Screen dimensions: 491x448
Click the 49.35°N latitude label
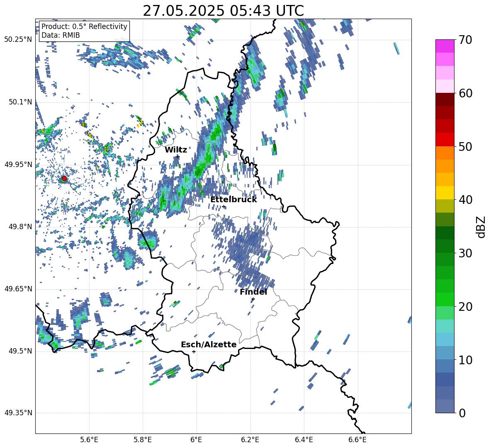[18, 413]
